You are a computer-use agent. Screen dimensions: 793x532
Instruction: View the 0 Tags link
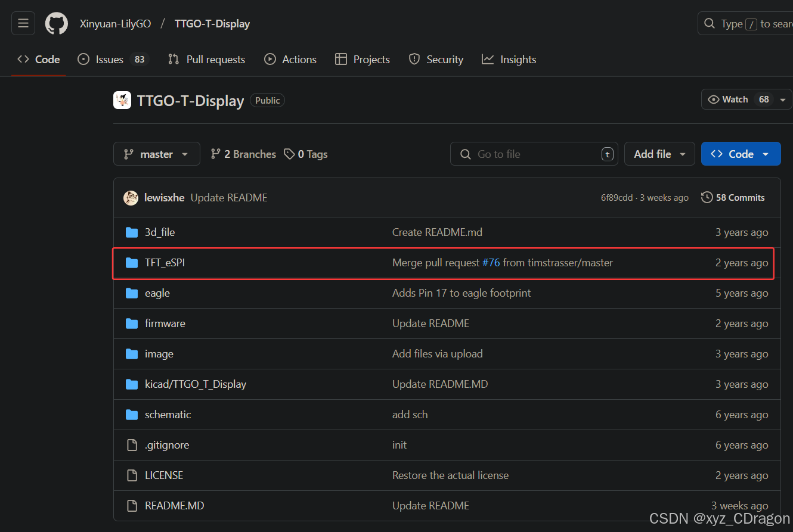tap(306, 154)
